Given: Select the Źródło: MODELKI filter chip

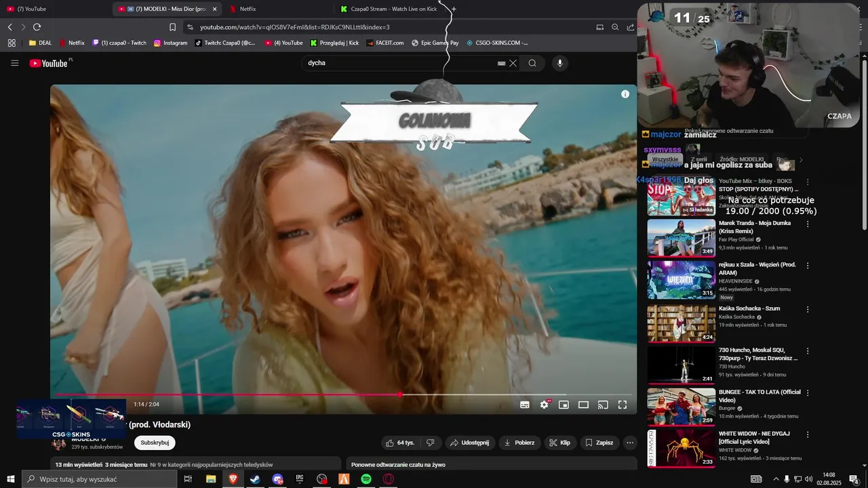Looking at the screenshot, I should 741,159.
